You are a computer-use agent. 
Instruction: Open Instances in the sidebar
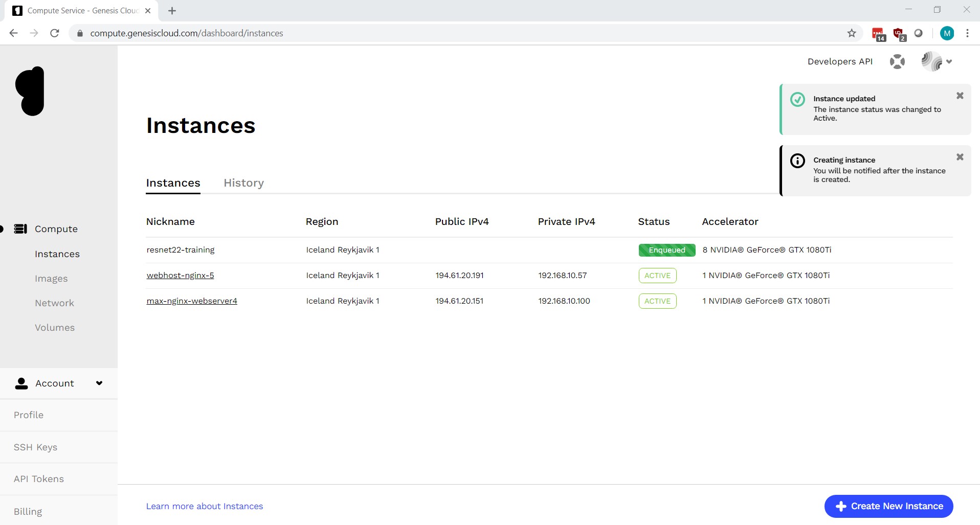[57, 254]
